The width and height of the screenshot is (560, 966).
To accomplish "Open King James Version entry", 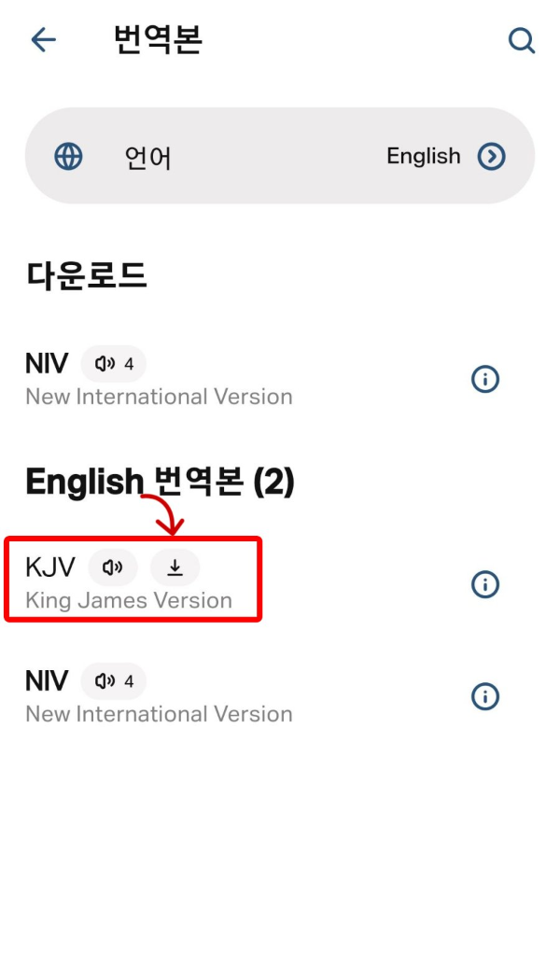I will (x=132, y=600).
